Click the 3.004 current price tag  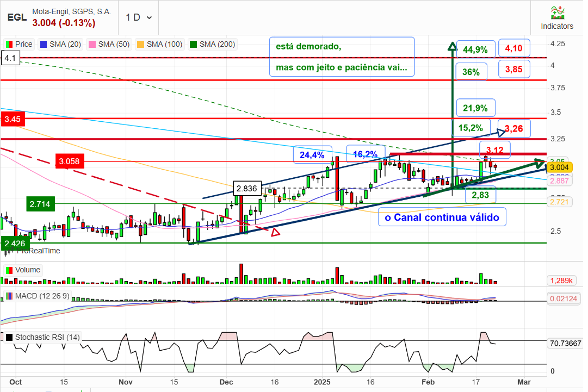click(559, 167)
